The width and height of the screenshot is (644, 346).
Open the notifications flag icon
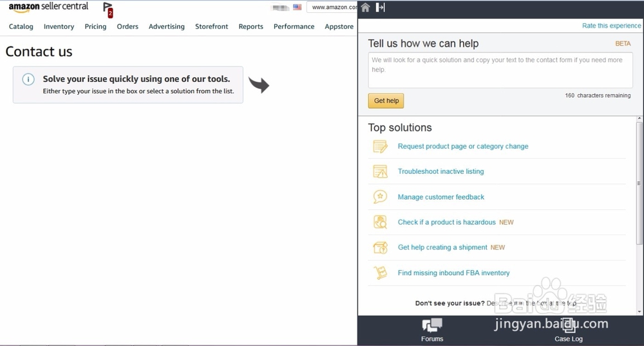(108, 10)
